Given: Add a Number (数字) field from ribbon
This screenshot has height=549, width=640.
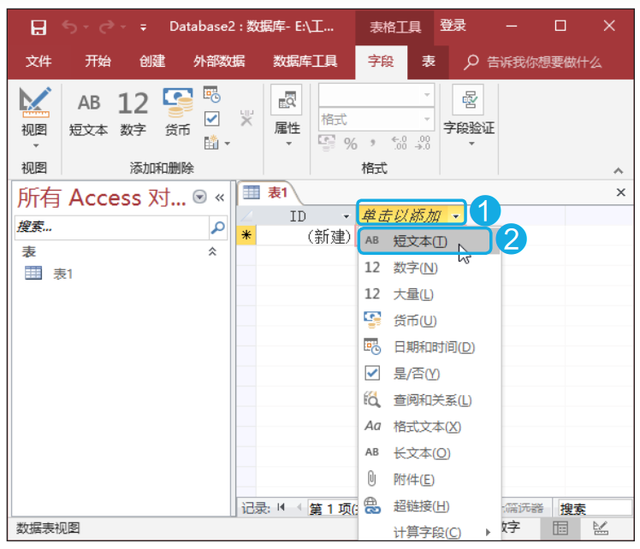Looking at the screenshot, I should coord(133,113).
